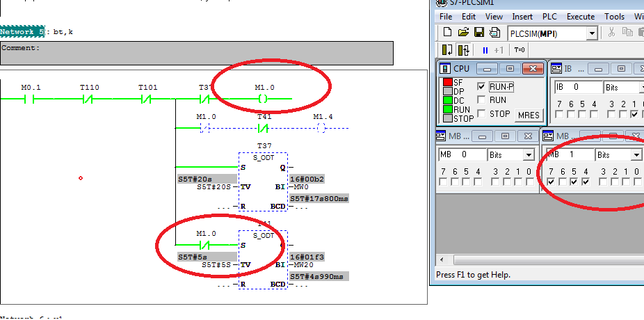Image resolution: width=644 pixels, height=320 pixels.
Task: Toggle bit 5 of MB 1
Action: (574, 182)
